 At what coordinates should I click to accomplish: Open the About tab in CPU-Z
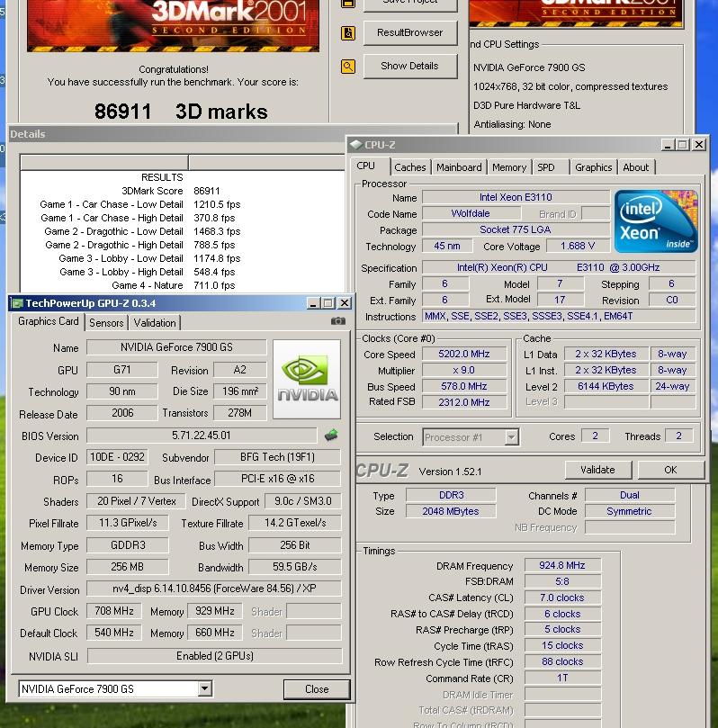[635, 167]
